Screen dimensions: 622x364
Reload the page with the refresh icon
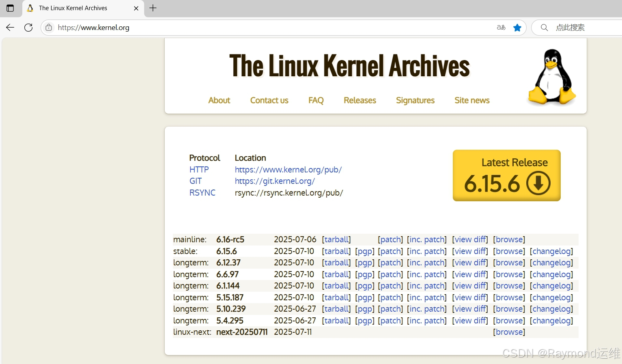click(x=28, y=28)
